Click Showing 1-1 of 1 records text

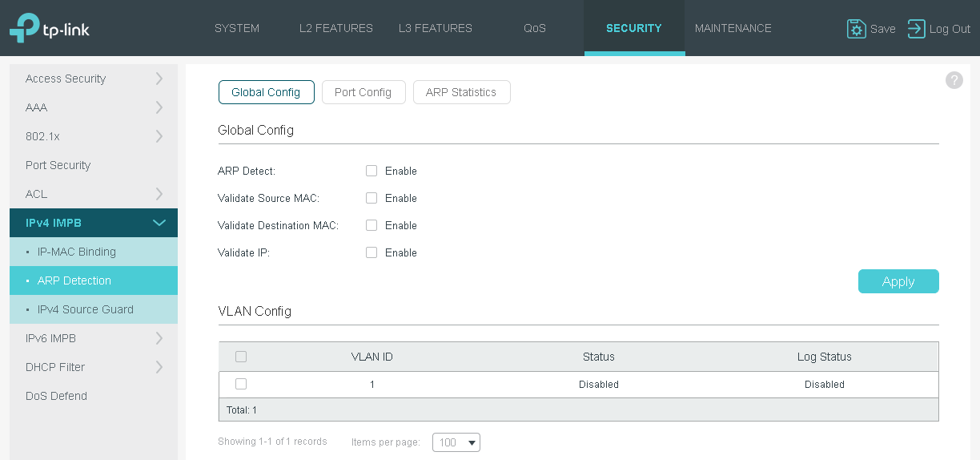coord(272,442)
